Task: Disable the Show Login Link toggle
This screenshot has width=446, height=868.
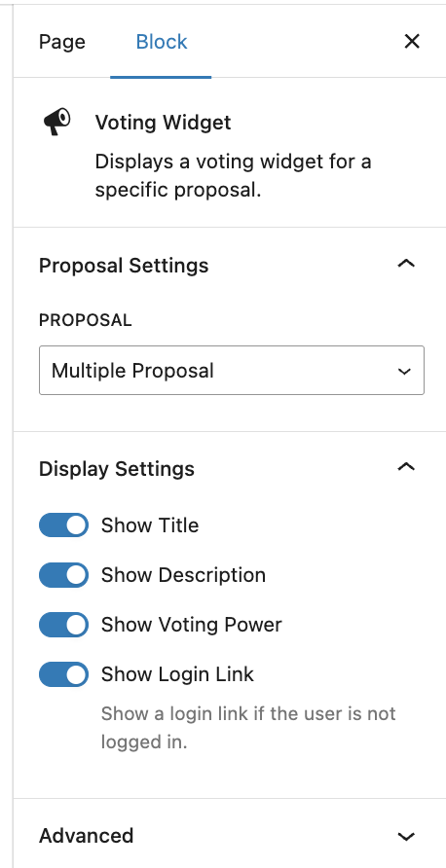Action: point(63,674)
